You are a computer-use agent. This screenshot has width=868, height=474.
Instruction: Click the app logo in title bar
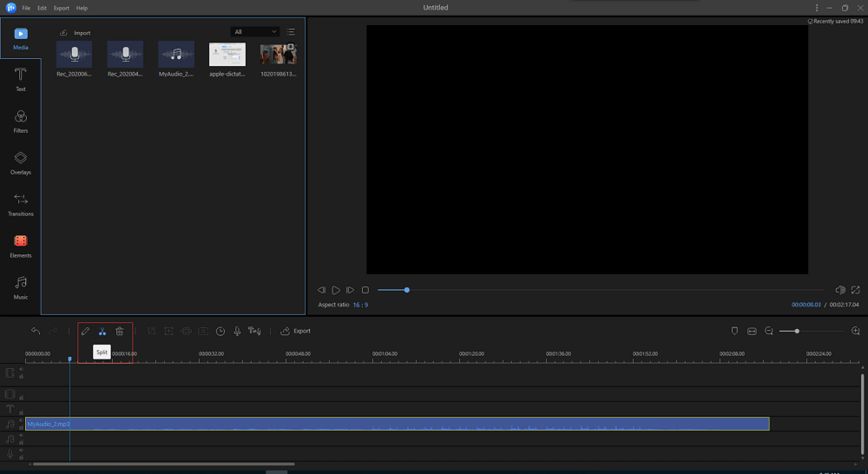[10, 7]
